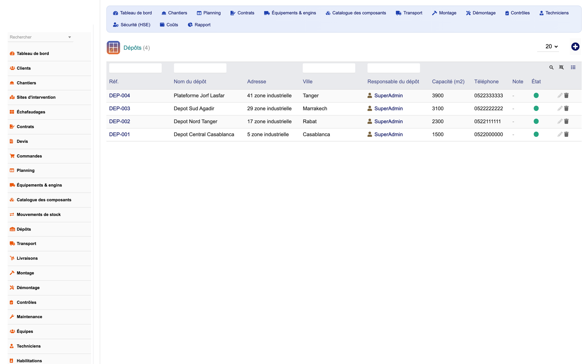Sort by Adresse column header
Screen dimensions: 588x364
pos(257,82)
